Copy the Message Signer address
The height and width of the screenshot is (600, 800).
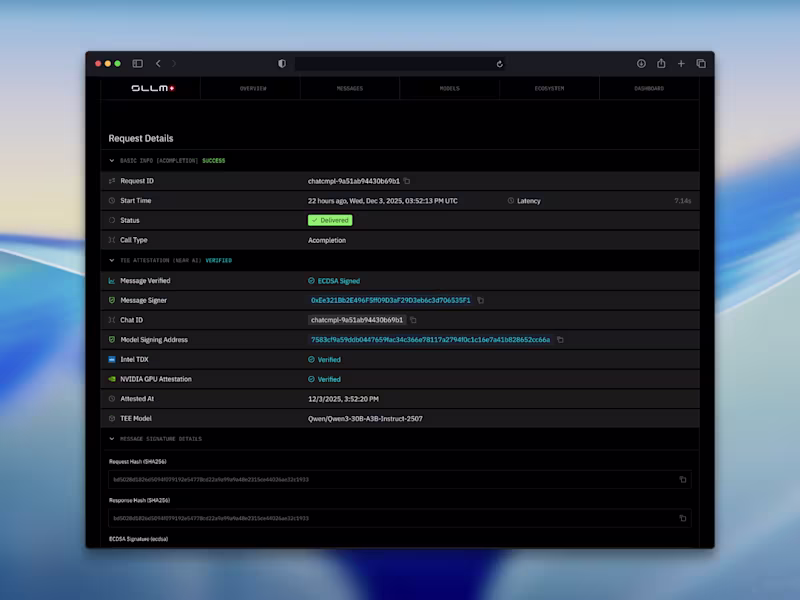pos(481,301)
